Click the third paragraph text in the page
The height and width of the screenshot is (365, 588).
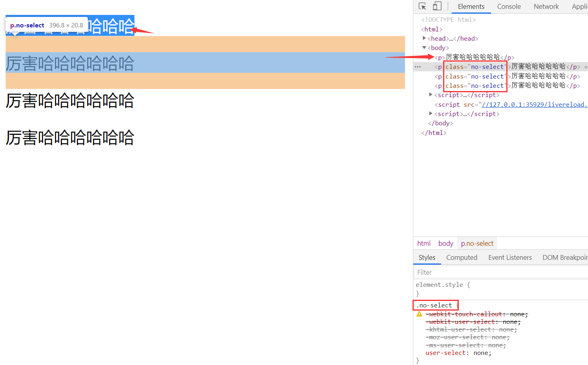point(70,100)
